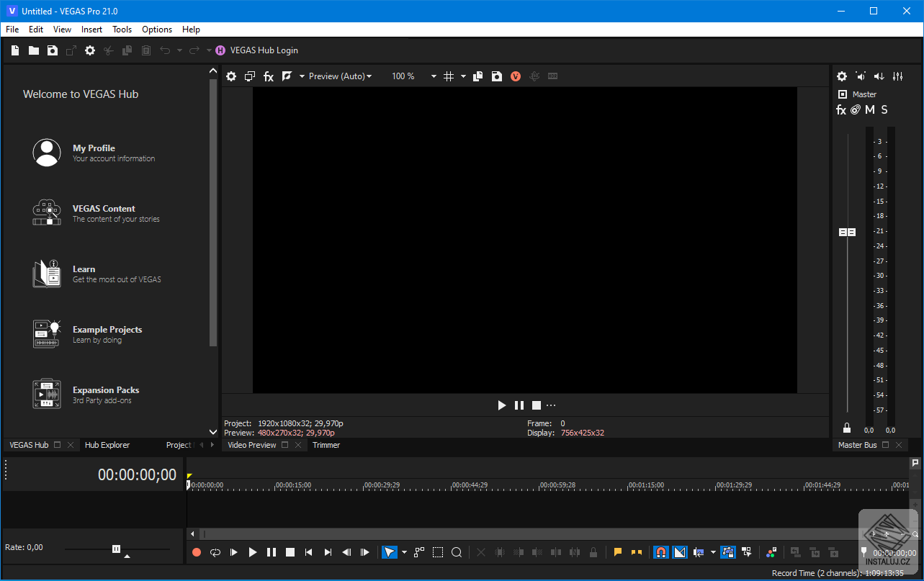This screenshot has height=581, width=924.
Task: Select the Selection Edit tool
Action: pyautogui.click(x=437, y=552)
